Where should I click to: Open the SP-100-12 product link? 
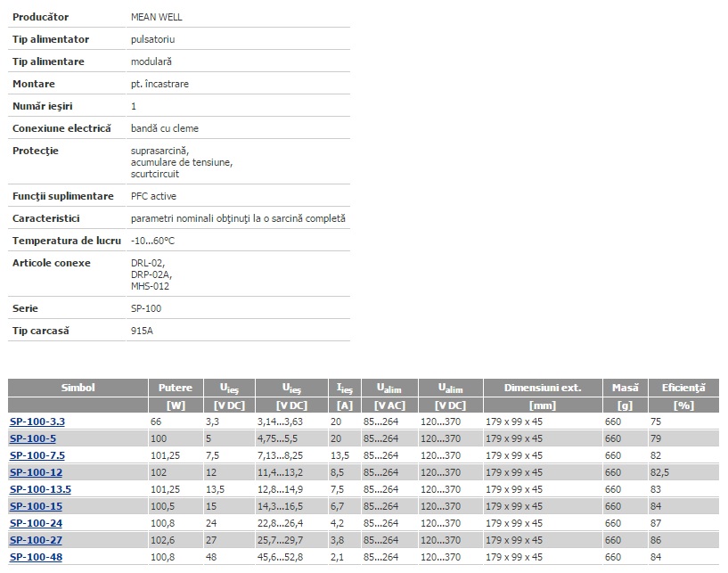(x=36, y=472)
